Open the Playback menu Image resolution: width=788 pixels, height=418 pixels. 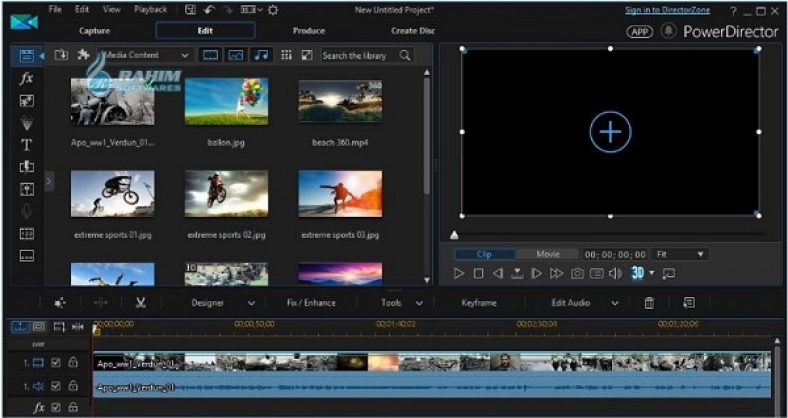(150, 9)
